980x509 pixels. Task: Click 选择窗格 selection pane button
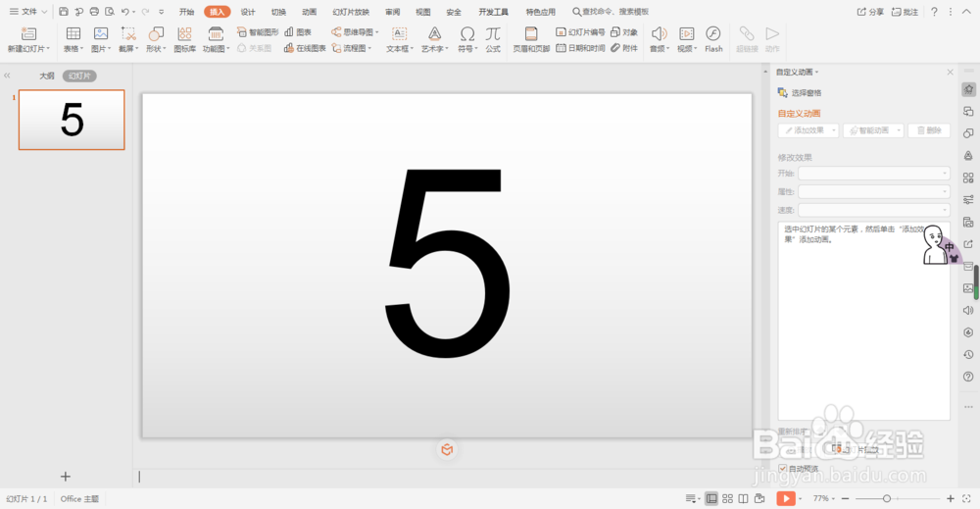coord(800,92)
